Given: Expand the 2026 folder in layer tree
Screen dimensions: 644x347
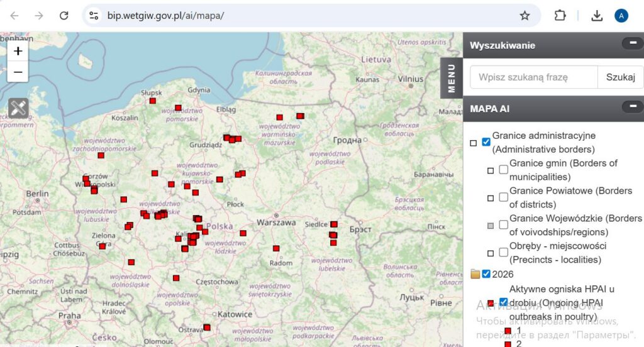Looking at the screenshot, I should [475, 274].
